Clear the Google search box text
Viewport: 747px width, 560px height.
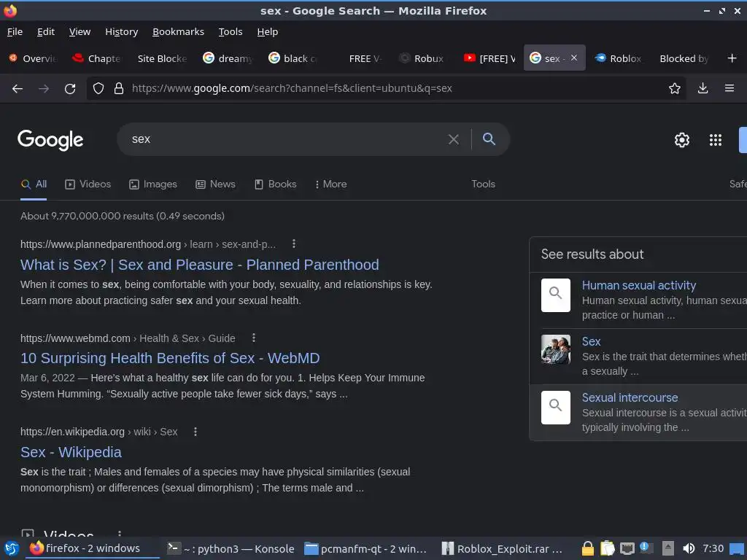tap(454, 139)
